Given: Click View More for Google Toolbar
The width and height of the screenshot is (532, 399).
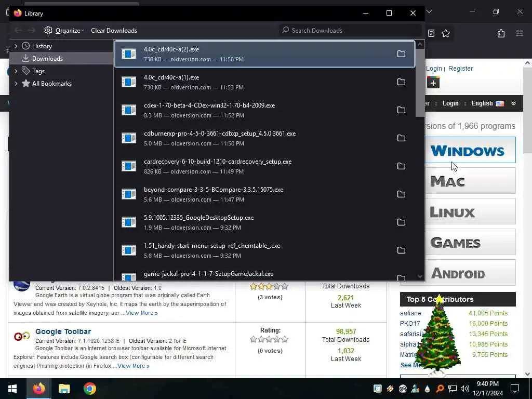Looking at the screenshot, I should (x=134, y=366).
